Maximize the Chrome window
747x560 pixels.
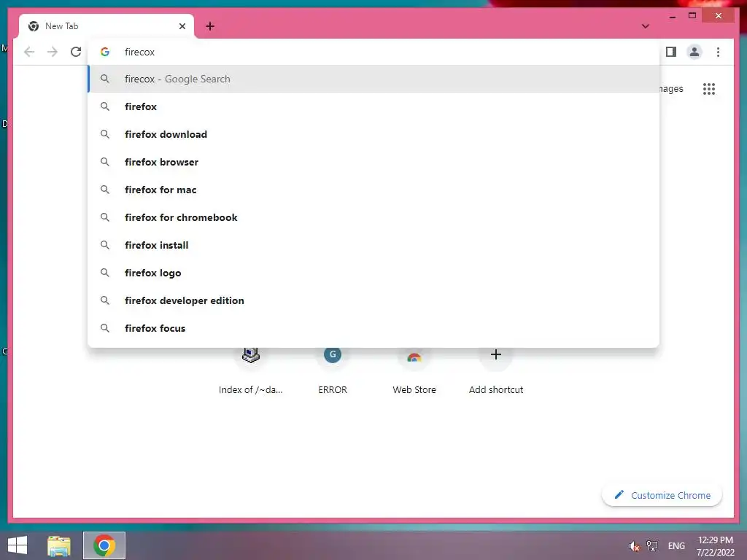click(x=692, y=16)
